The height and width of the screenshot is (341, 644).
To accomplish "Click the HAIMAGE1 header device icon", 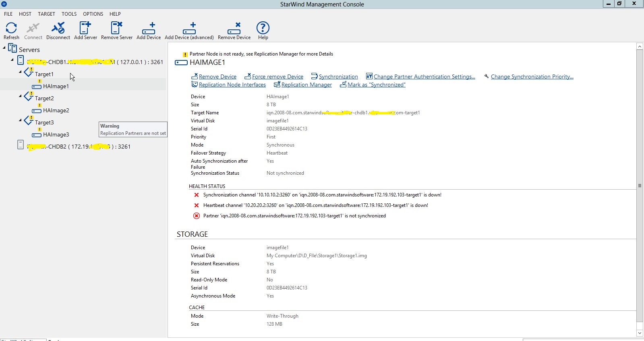I will tap(181, 62).
